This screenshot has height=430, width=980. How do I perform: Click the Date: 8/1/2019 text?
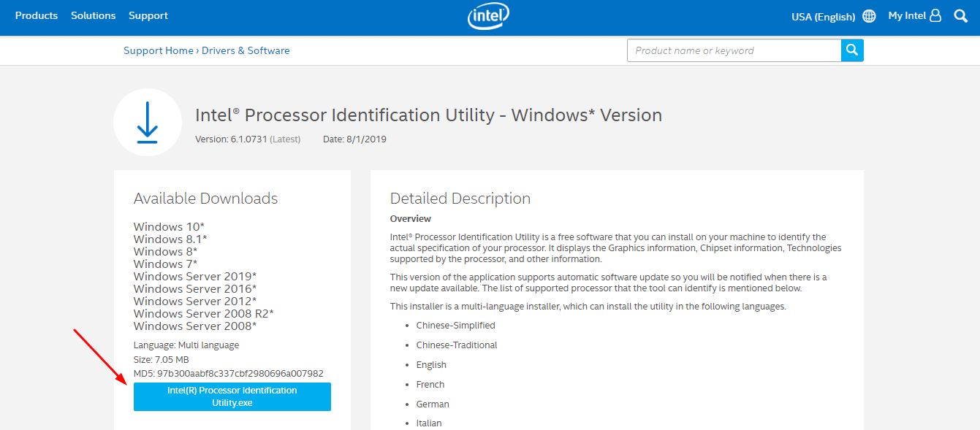coord(354,139)
